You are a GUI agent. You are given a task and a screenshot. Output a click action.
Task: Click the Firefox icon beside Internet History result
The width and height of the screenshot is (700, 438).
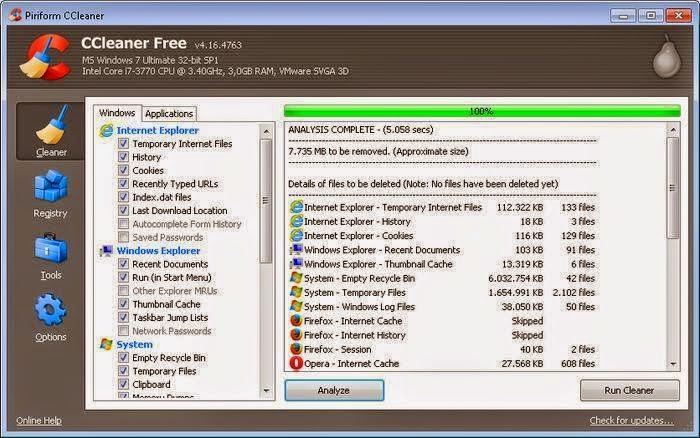coord(296,335)
